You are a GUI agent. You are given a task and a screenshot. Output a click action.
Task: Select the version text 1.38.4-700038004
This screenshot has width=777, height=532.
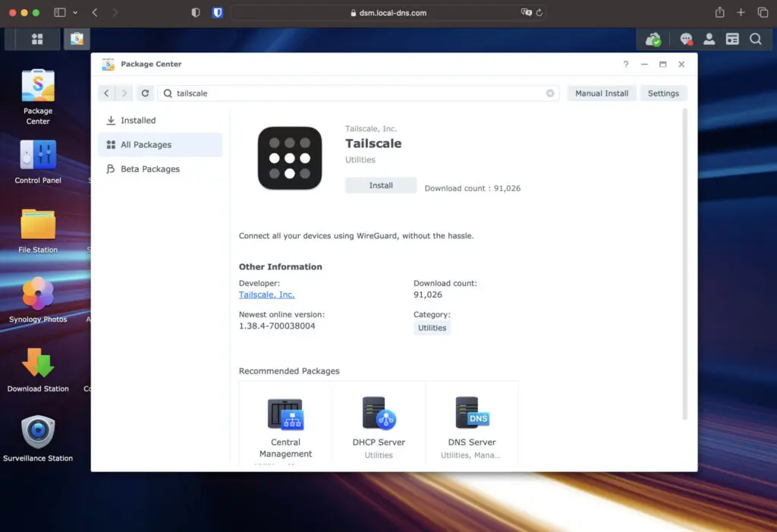click(x=277, y=326)
